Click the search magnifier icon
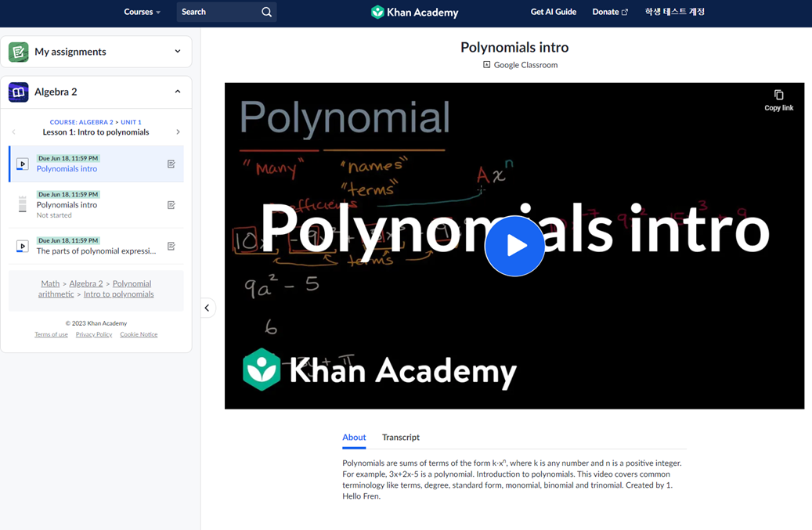The image size is (812, 530). coord(266,12)
